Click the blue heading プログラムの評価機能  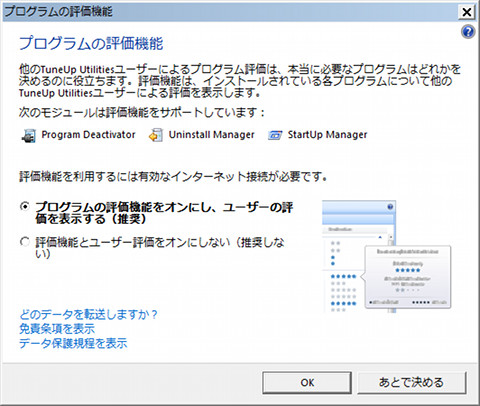point(91,44)
